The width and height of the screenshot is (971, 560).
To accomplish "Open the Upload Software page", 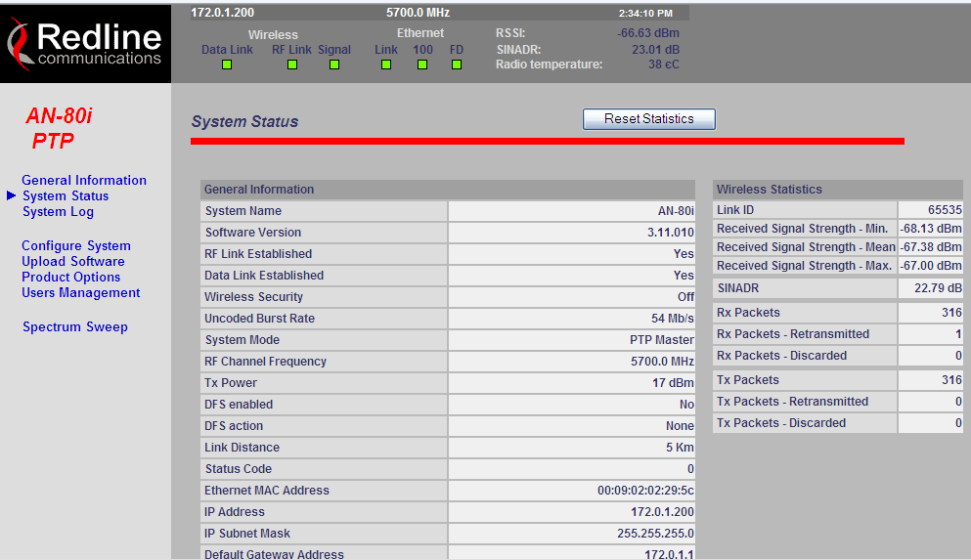I will [73, 261].
